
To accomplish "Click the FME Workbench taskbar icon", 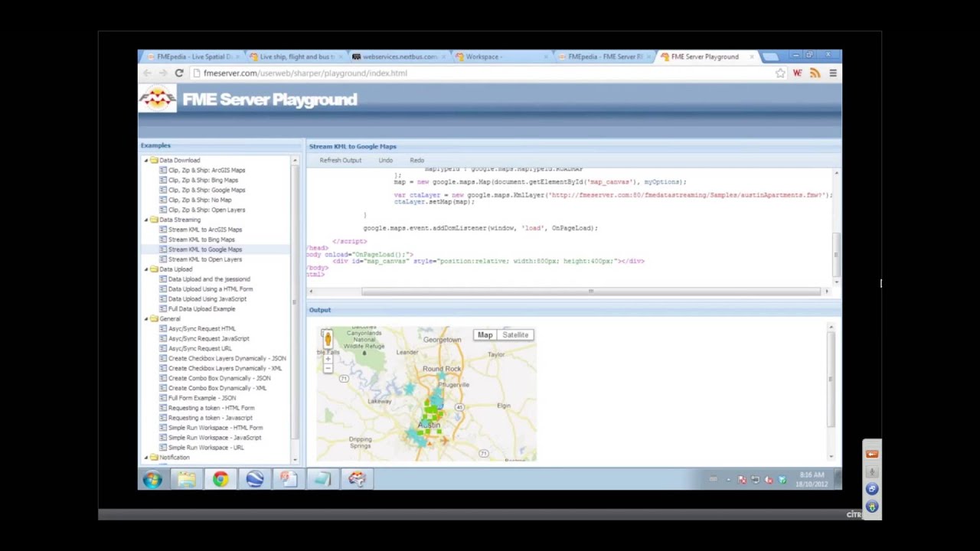I will coord(357,479).
